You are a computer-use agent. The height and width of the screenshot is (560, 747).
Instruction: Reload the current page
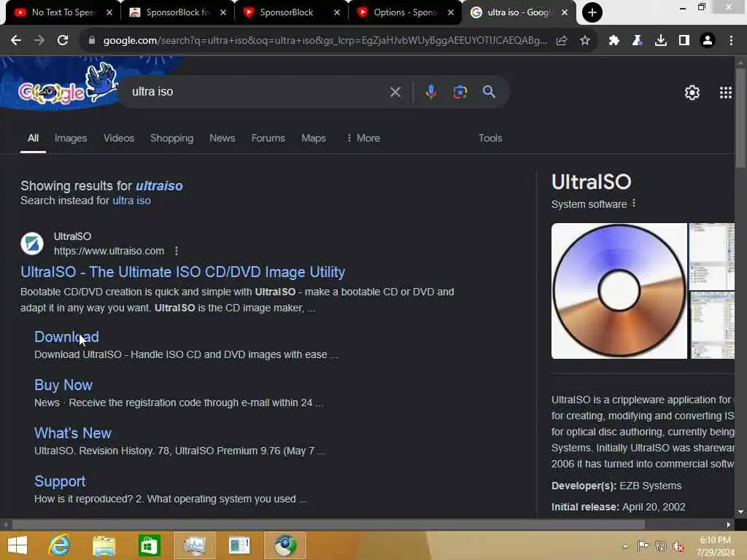click(x=63, y=41)
